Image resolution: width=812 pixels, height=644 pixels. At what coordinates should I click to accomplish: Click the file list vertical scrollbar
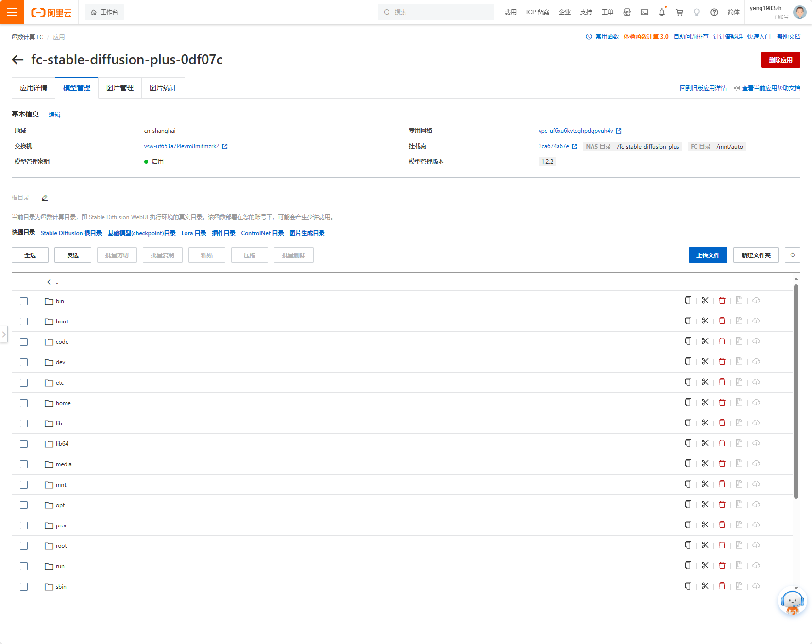796,391
